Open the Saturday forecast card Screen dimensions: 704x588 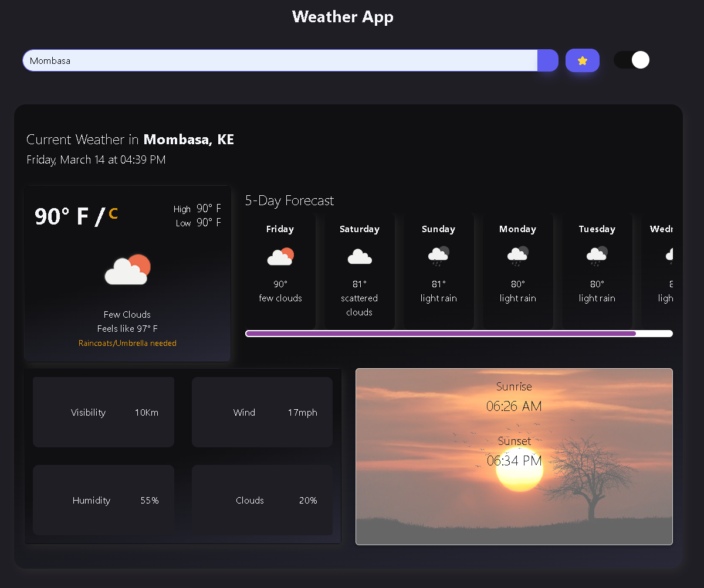tap(359, 271)
